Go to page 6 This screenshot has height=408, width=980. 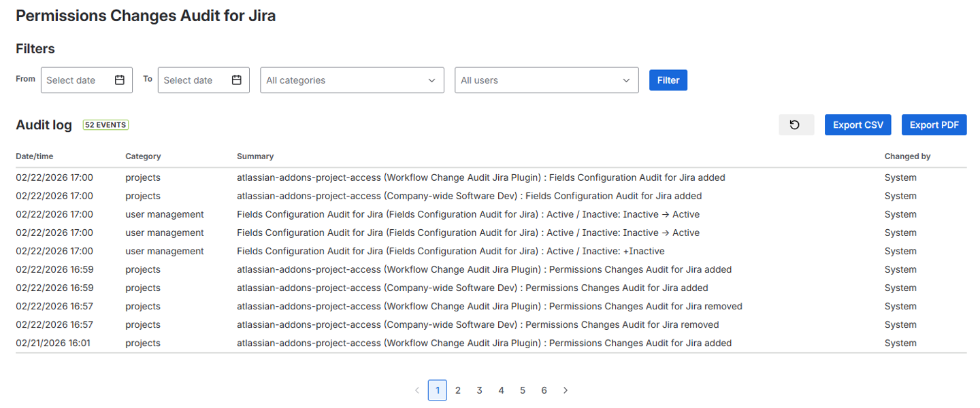[x=544, y=390]
